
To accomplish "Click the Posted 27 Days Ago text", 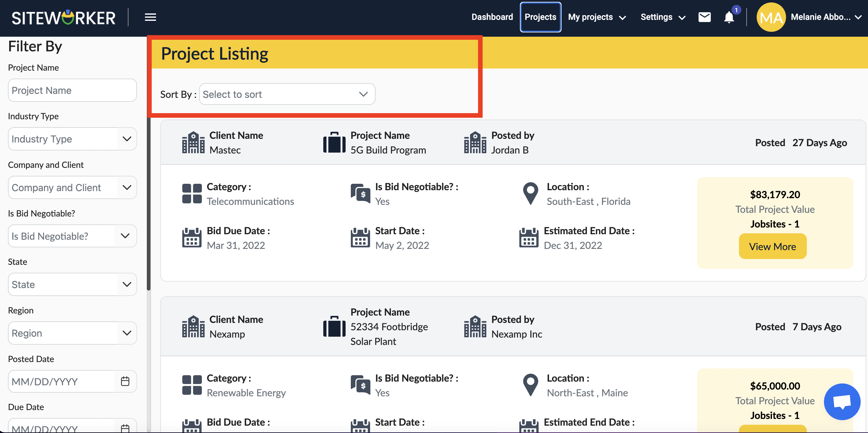I will coord(801,142).
